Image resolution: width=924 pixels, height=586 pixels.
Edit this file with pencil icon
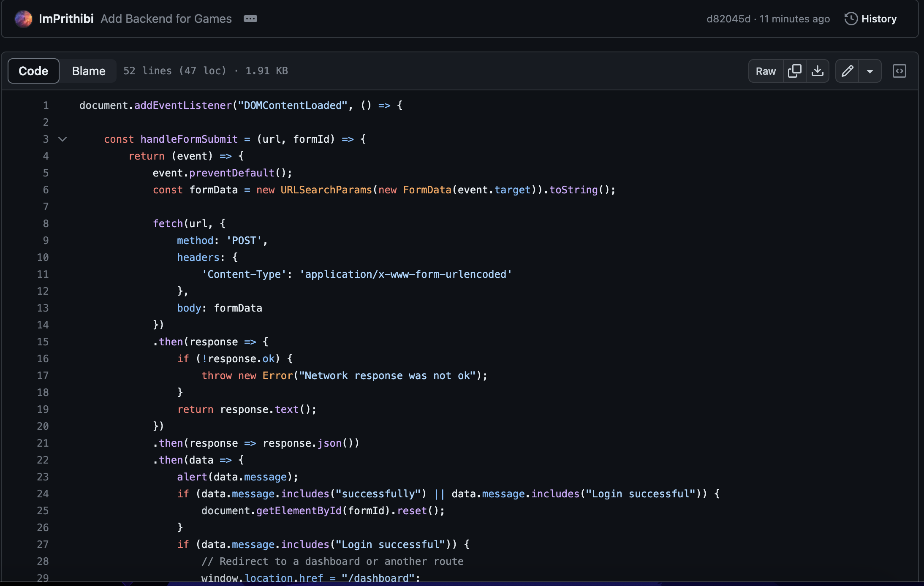tap(847, 71)
